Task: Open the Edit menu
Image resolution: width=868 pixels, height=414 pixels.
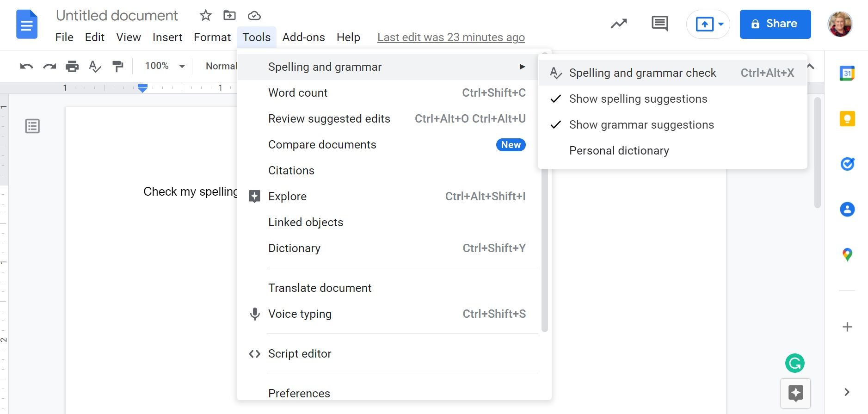Action: pos(95,37)
